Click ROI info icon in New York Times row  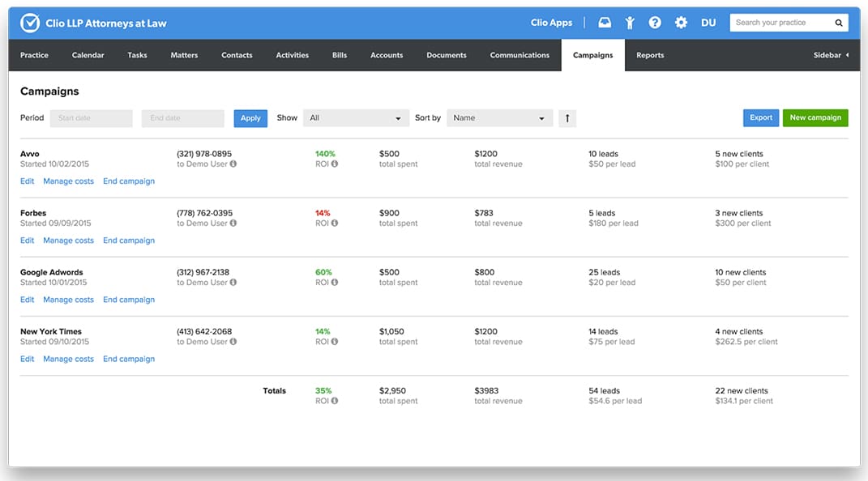pyautogui.click(x=335, y=341)
